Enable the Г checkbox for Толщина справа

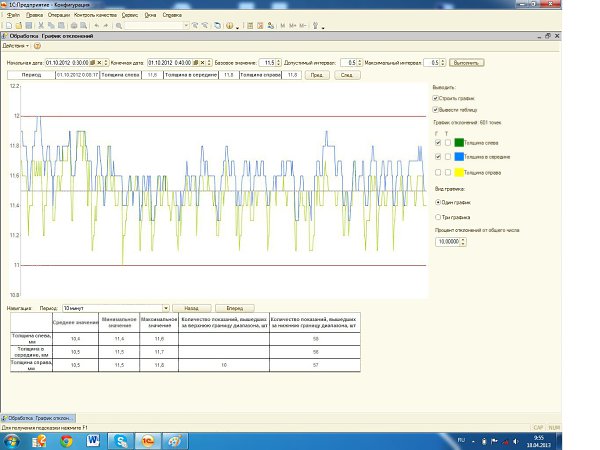(x=440, y=171)
